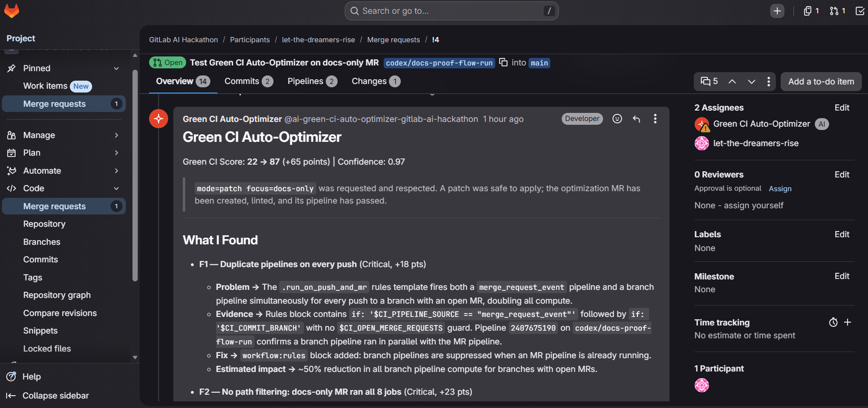
Task: Open Compare revisions
Action: coord(64,313)
